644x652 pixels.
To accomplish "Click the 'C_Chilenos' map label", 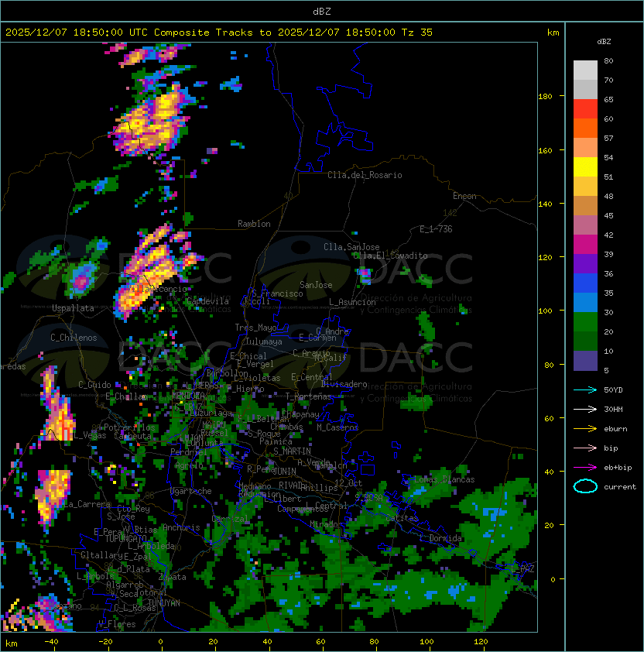I will tap(74, 338).
